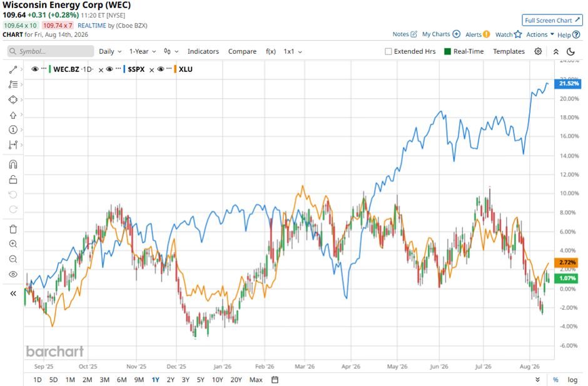Open chart settings gear icon
The height and width of the screenshot is (386, 588).
(x=538, y=51)
